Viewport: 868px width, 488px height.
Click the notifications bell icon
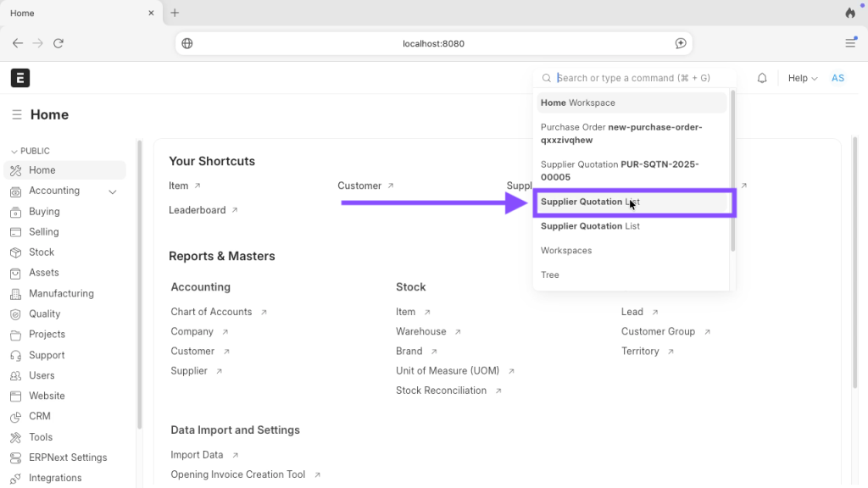coord(762,78)
